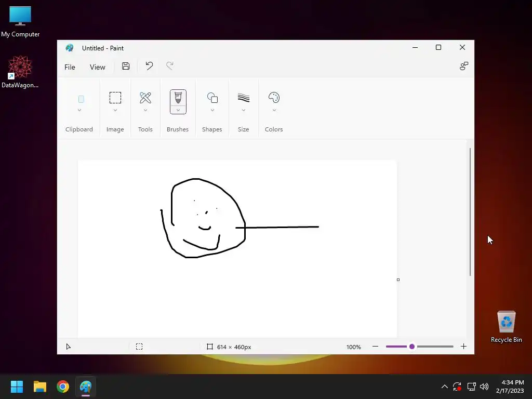Launch Google Chrome from the taskbar
The image size is (532, 399).
63,387
